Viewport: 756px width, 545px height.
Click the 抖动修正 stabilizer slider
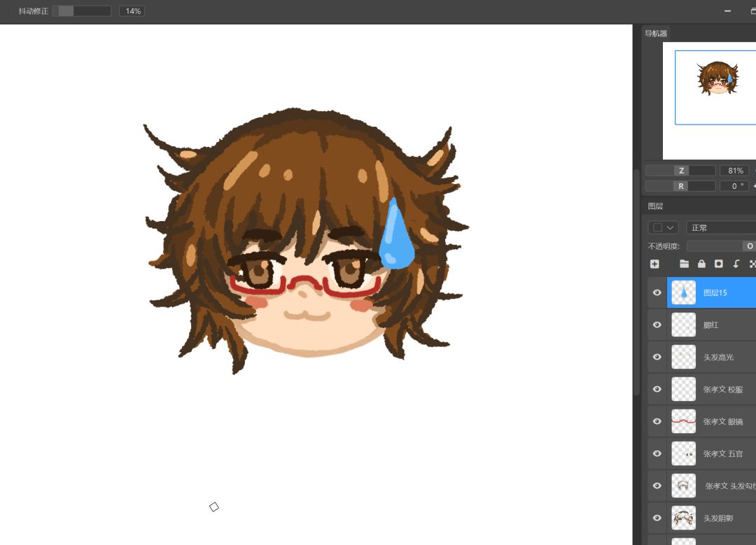[81, 11]
